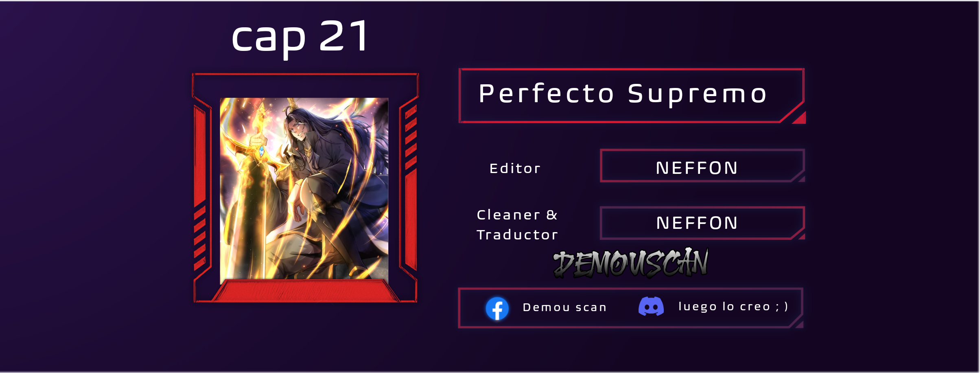Screen dimensions: 980x373
Task: Click the Facebook logo icon
Action: tap(497, 308)
